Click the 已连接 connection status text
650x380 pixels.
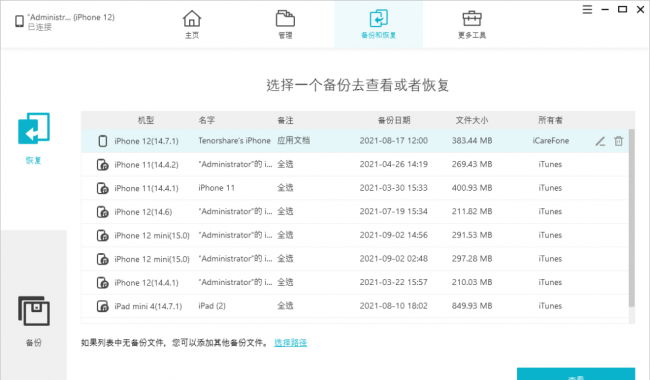pyautogui.click(x=40, y=27)
